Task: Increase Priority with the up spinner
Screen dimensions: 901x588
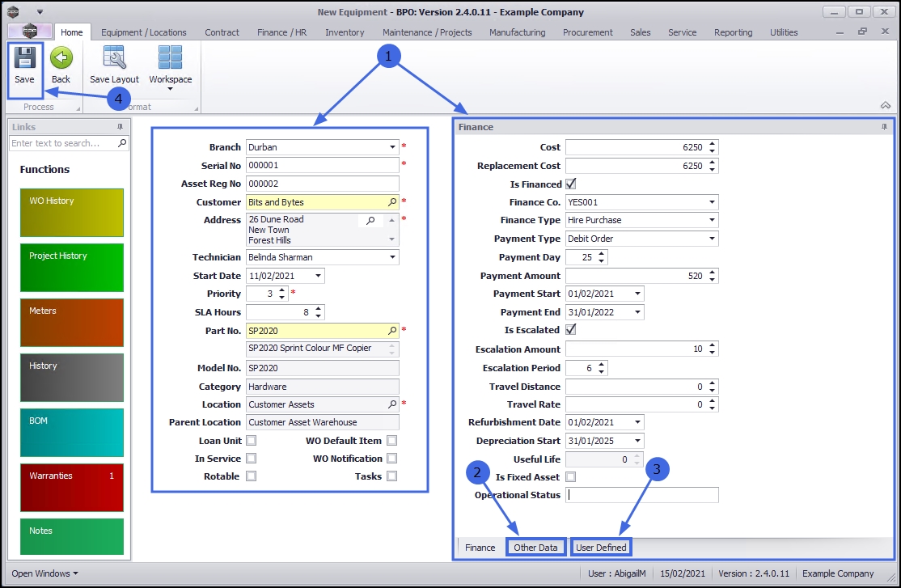Action: point(281,290)
